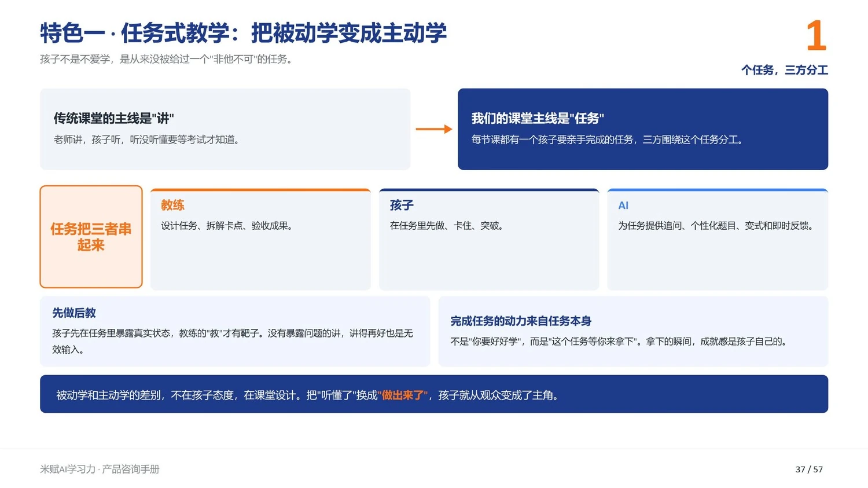Click the highlighted orange phrase "做出来了"
This screenshot has height=488, width=868.
[x=403, y=395]
